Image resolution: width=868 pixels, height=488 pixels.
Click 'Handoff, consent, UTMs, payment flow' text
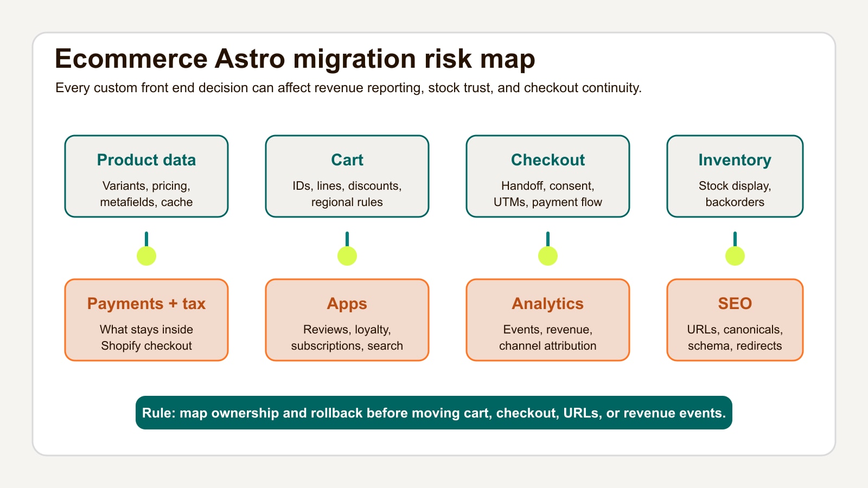[548, 194]
